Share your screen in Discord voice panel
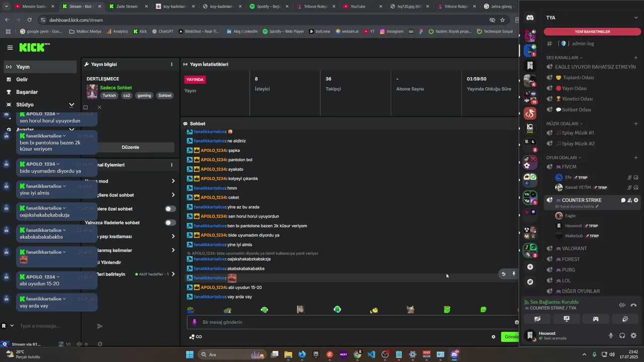 567,319
